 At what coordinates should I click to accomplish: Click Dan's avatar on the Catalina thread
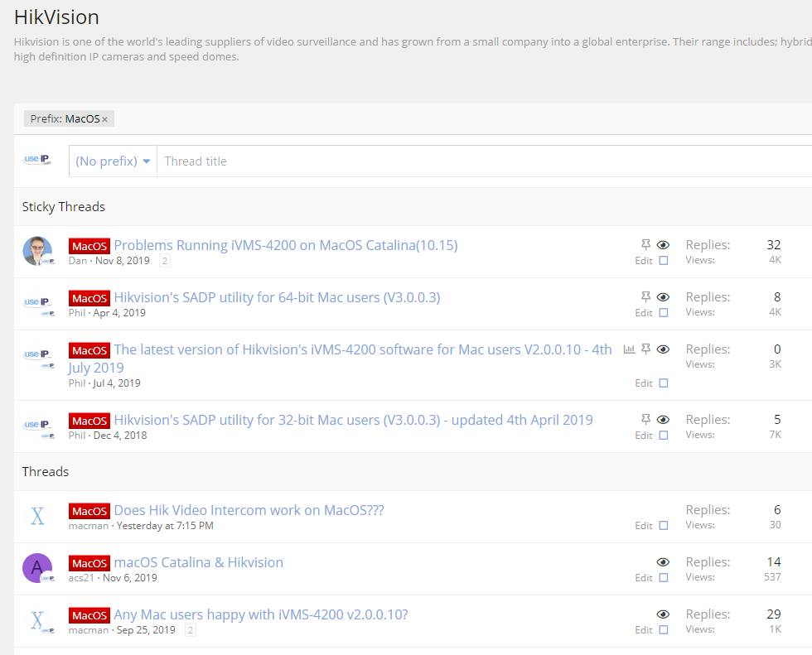coord(37,251)
